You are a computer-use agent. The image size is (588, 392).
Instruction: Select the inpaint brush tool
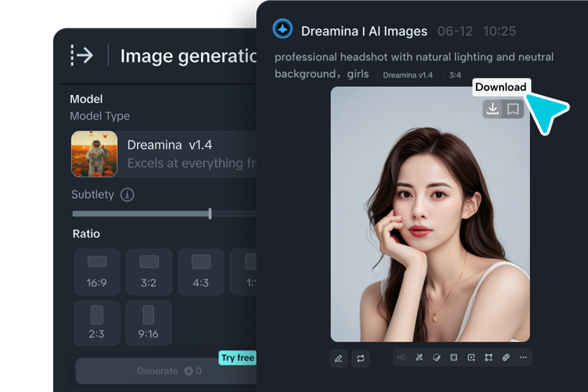point(437,358)
